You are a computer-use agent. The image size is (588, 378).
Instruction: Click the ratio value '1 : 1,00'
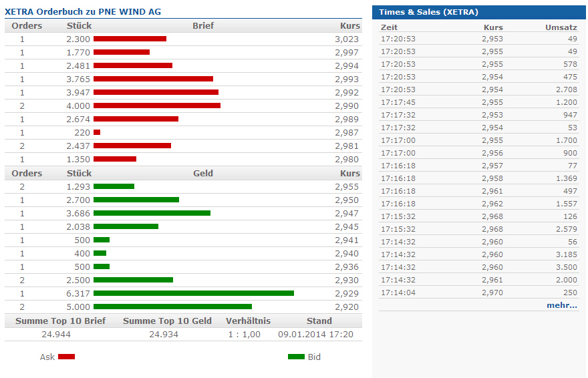coord(244,334)
